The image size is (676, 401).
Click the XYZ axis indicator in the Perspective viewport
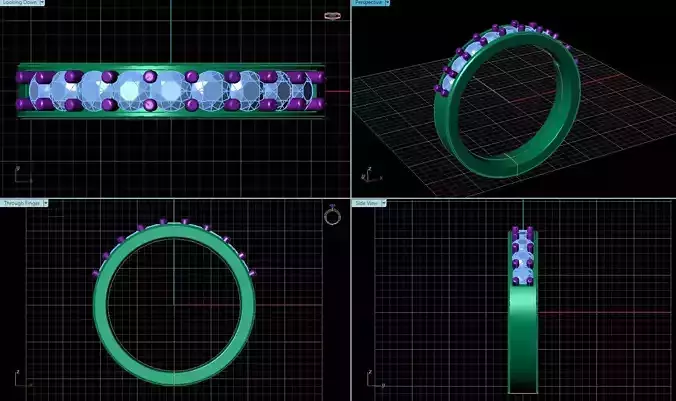[371, 175]
